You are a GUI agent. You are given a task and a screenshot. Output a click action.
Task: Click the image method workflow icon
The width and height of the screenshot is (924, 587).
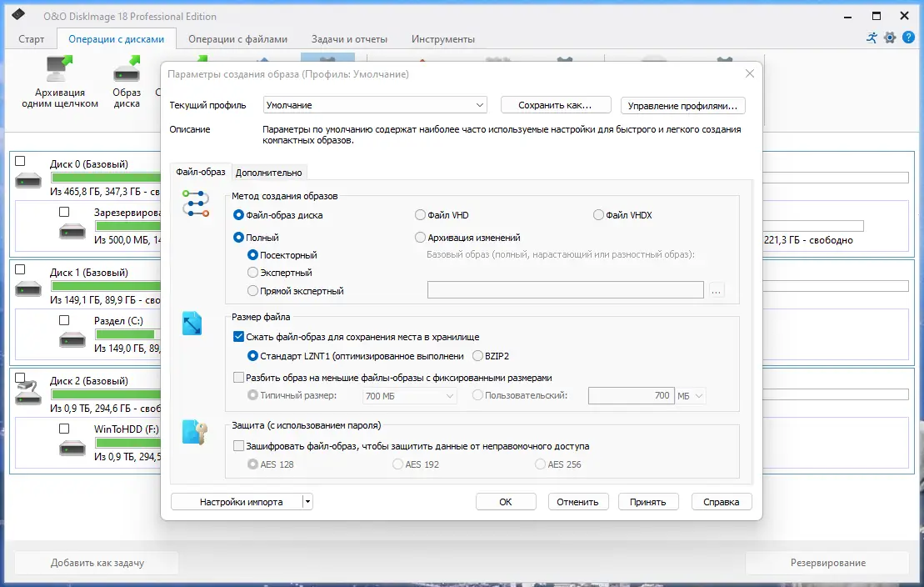tap(196, 203)
